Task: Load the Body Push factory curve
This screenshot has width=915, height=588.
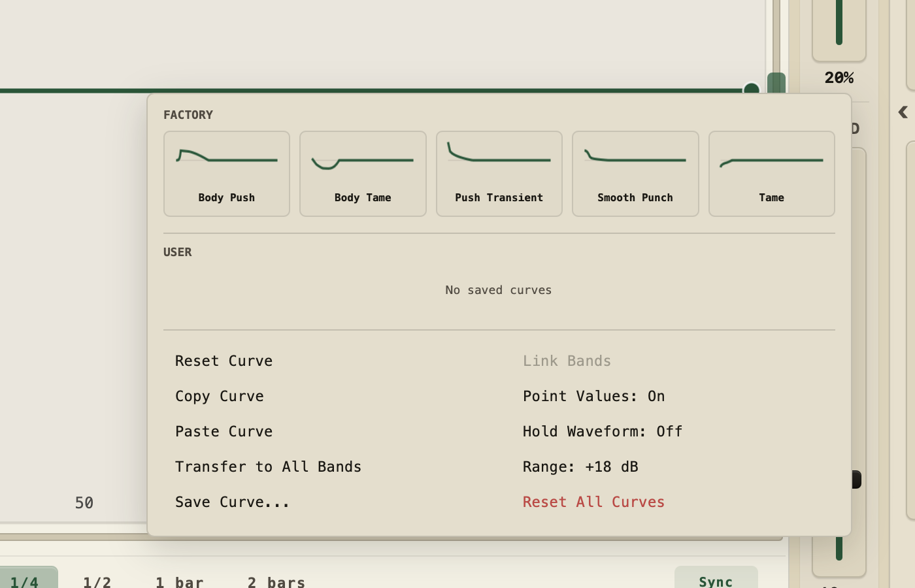Action: [x=227, y=174]
